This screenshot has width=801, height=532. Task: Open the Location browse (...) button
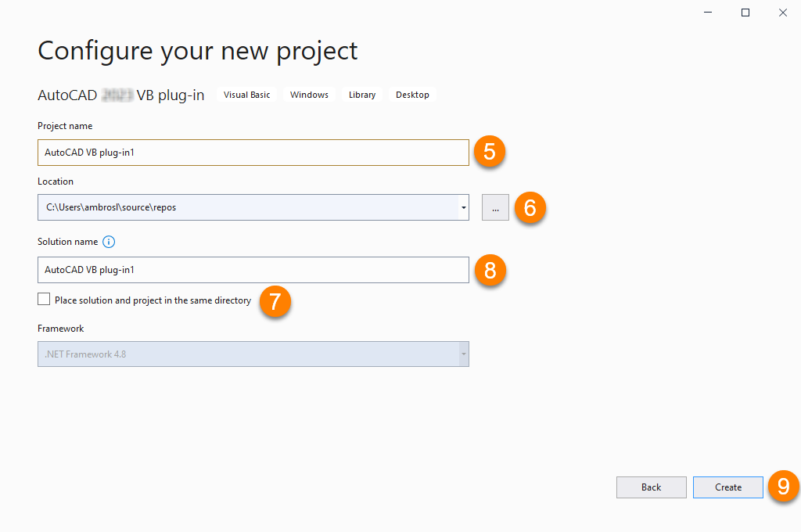tap(495, 208)
